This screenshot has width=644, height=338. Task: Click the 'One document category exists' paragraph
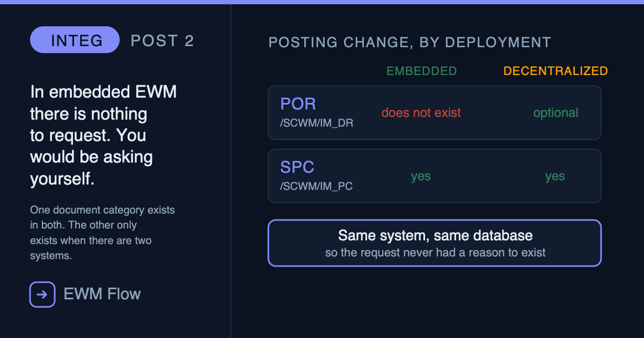(x=103, y=233)
